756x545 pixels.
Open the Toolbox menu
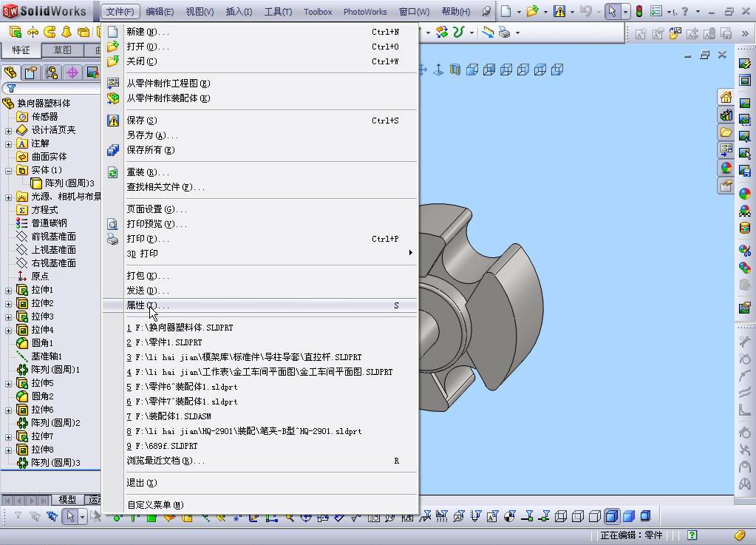(x=318, y=11)
